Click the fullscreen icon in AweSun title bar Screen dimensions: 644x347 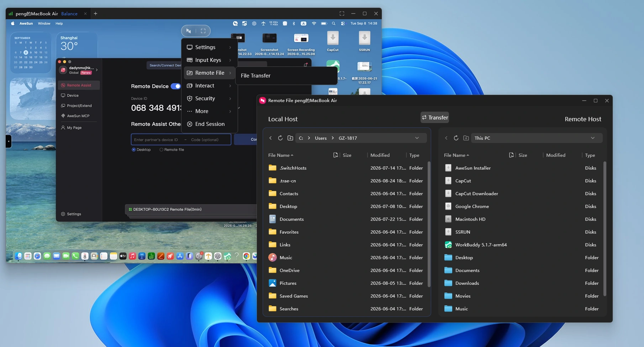[342, 14]
